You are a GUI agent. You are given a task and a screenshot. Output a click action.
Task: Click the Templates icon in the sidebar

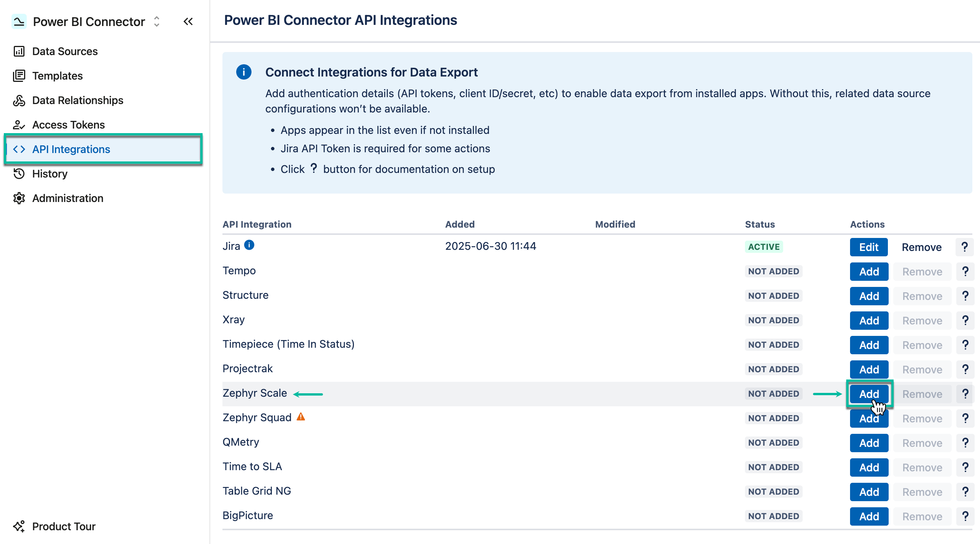pos(19,75)
